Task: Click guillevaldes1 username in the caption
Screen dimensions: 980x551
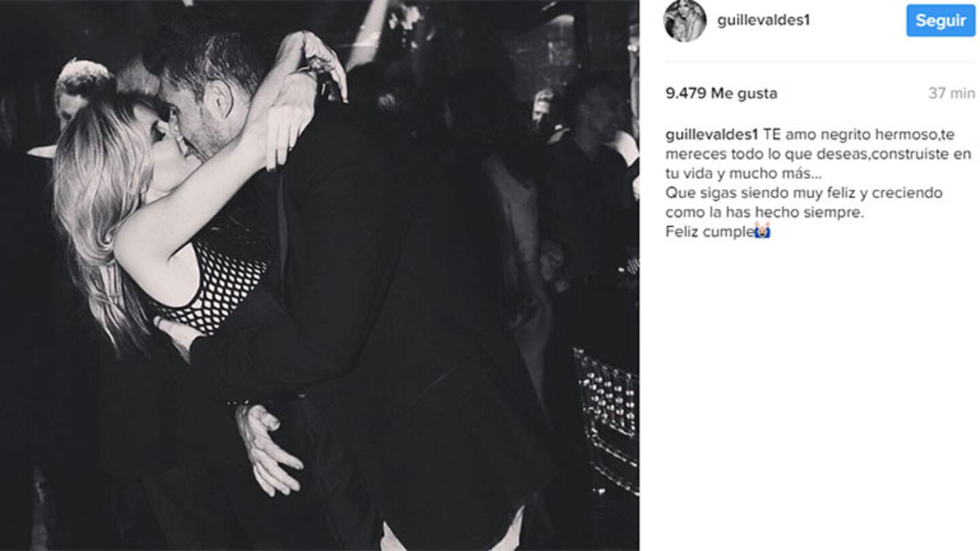Action: [711, 134]
